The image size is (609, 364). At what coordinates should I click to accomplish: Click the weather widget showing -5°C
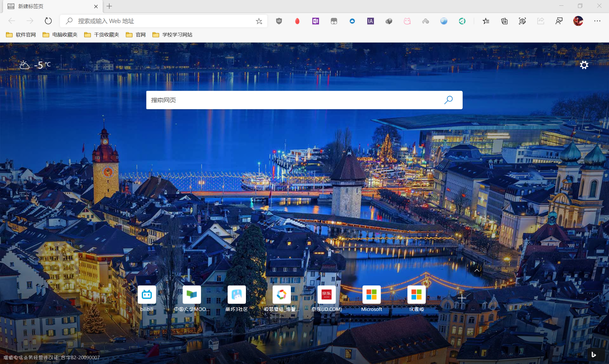click(34, 65)
